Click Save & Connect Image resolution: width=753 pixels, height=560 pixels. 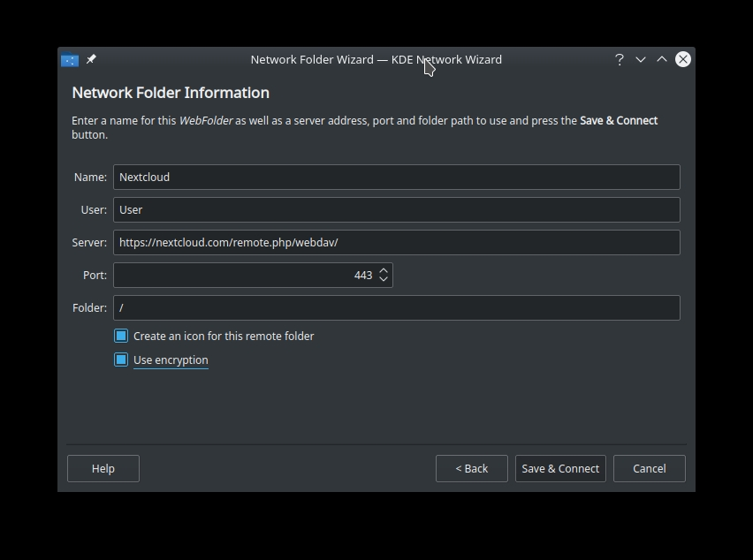560,468
